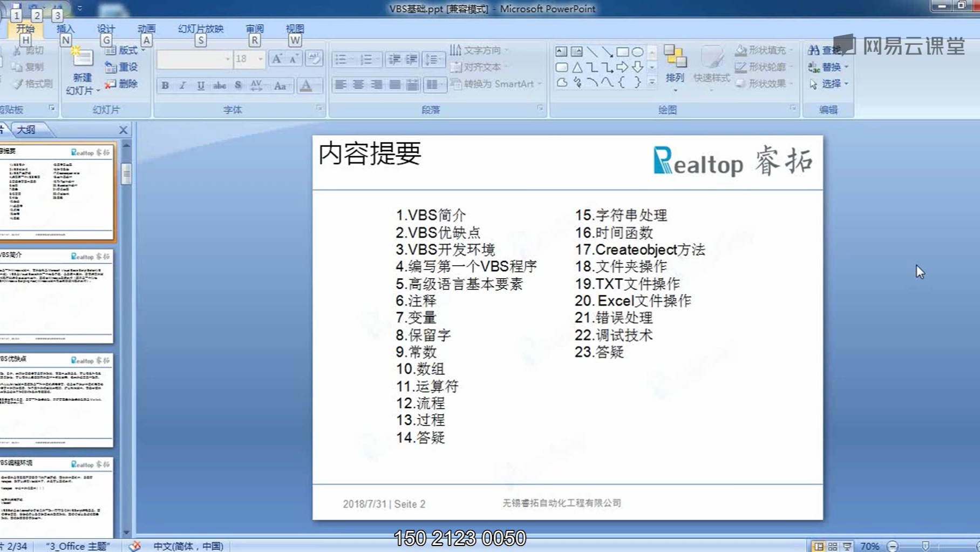Increase font size with the large A icon
This screenshot has width=980, height=552.
[277, 59]
